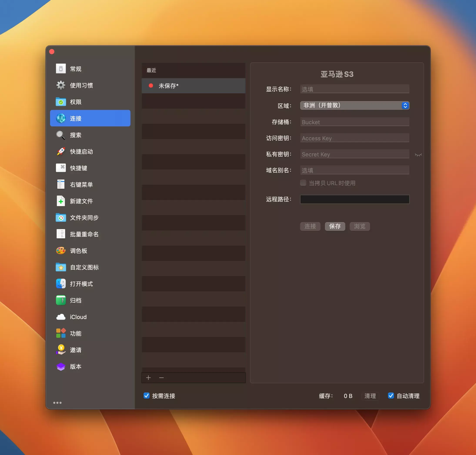Disable the 按需连接 checkbox
The image size is (476, 455).
coord(146,396)
